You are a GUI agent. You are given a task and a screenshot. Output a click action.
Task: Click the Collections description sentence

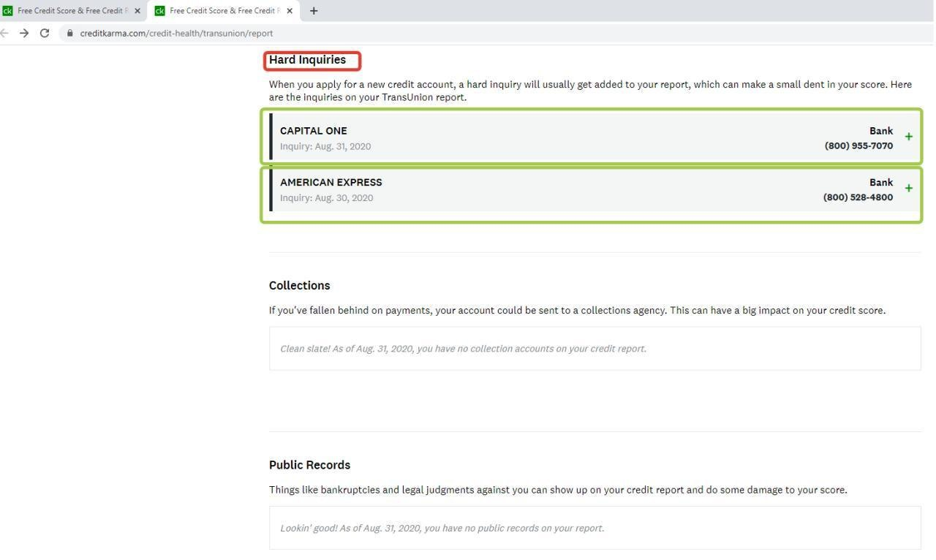pyautogui.click(x=577, y=310)
